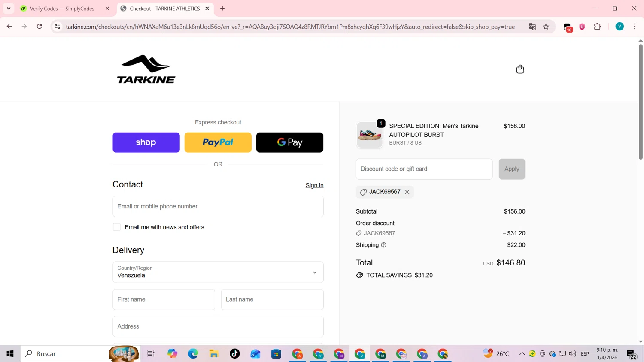
Task: Open Outlook from the taskbar
Action: click(255, 354)
